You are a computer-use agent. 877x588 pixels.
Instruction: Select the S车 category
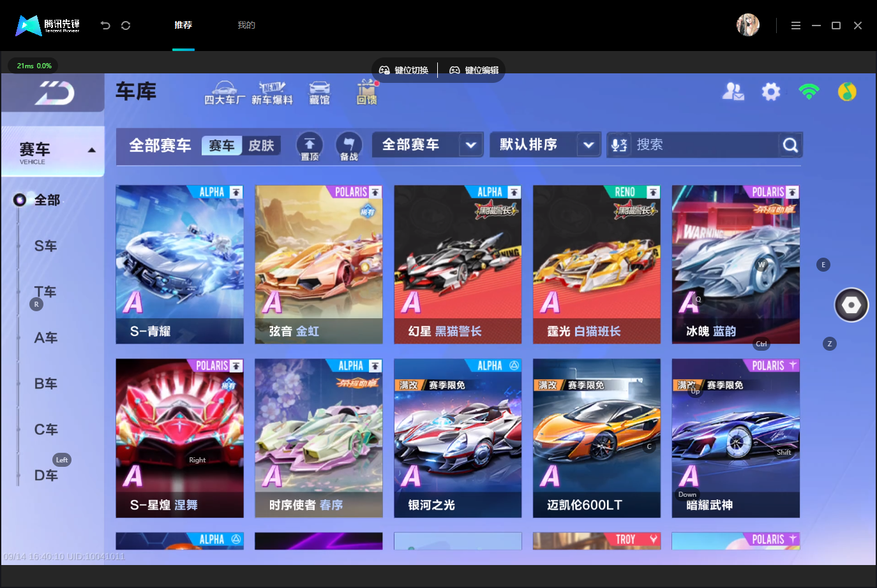[45, 246]
